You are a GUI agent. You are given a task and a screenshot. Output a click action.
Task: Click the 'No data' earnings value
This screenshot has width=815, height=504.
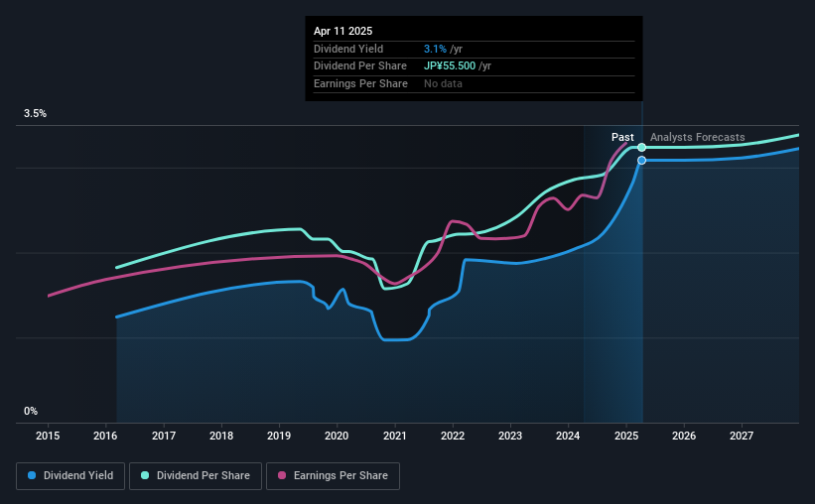coord(443,83)
